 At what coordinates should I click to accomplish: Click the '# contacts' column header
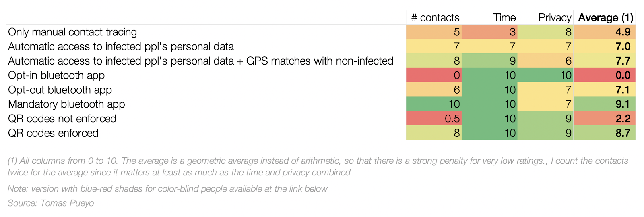pos(435,17)
